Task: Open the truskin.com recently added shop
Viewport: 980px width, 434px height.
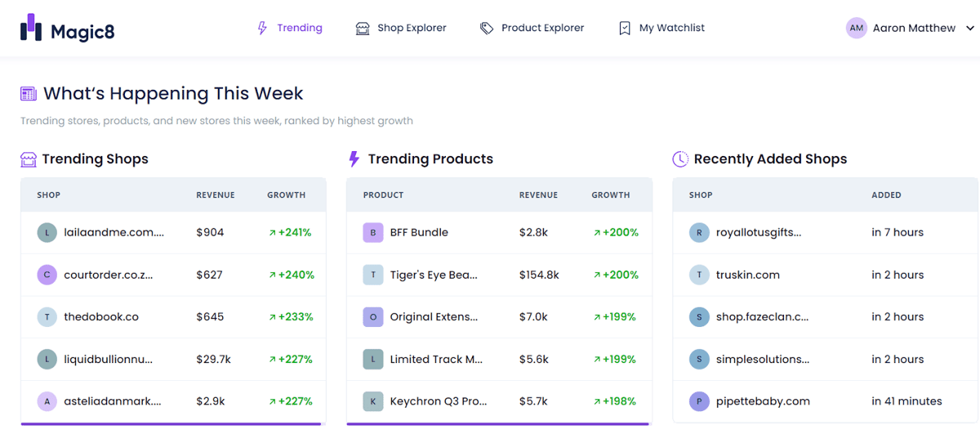Action: [825, 275]
